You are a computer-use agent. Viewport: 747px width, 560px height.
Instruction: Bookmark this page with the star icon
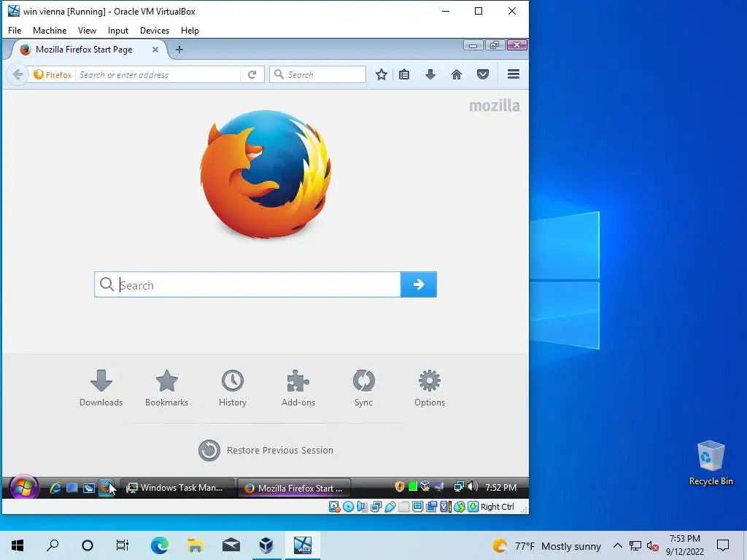[x=381, y=74]
